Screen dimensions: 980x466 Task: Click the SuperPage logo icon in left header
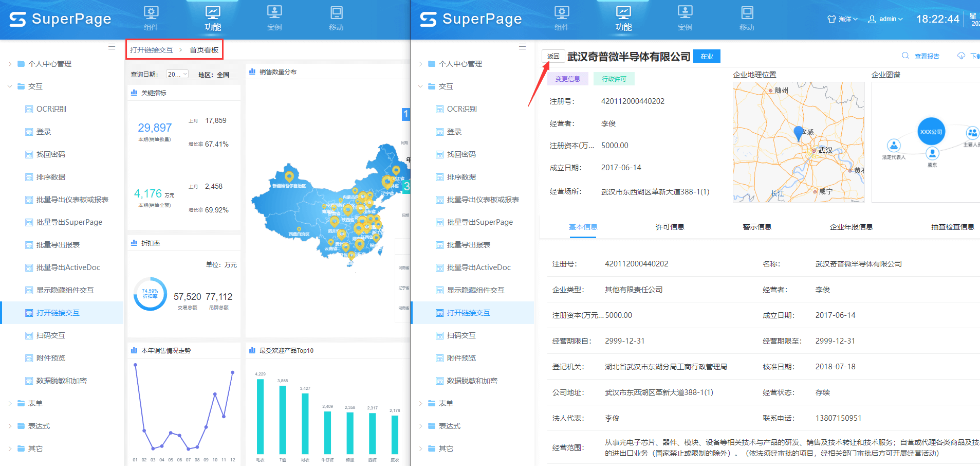point(17,19)
